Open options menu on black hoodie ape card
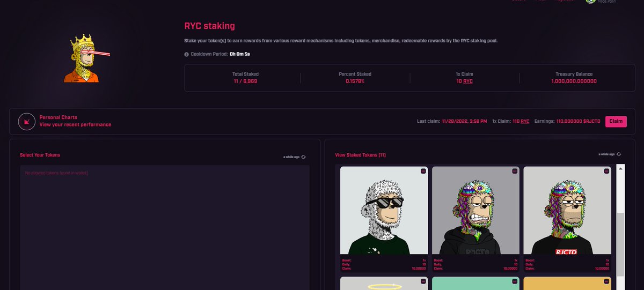 tap(515, 171)
